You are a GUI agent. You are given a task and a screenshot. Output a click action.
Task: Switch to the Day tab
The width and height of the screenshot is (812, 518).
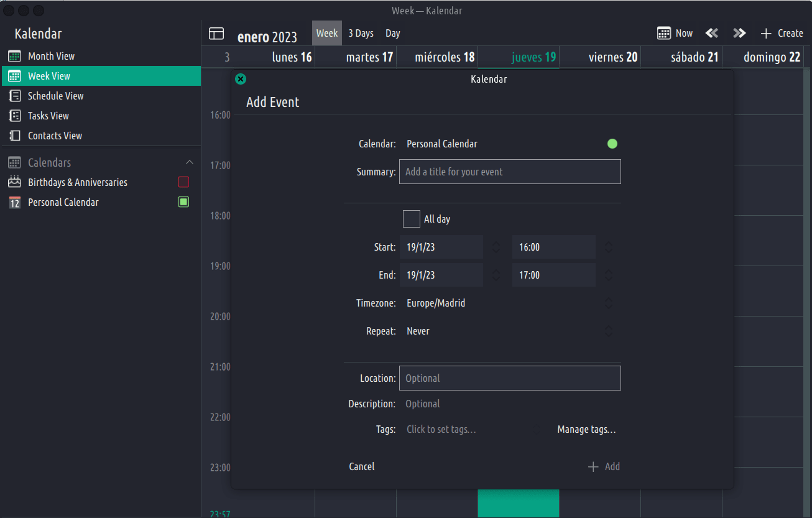coord(392,34)
